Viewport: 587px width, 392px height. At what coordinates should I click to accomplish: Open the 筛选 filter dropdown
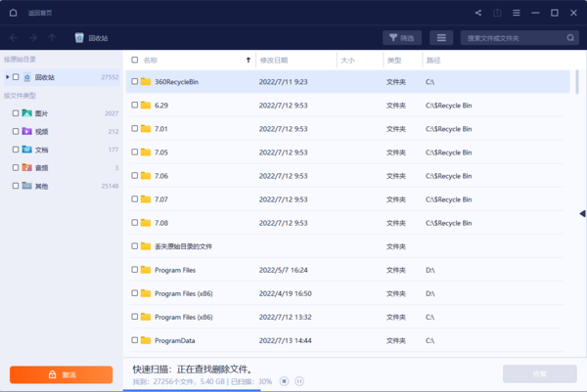click(401, 38)
